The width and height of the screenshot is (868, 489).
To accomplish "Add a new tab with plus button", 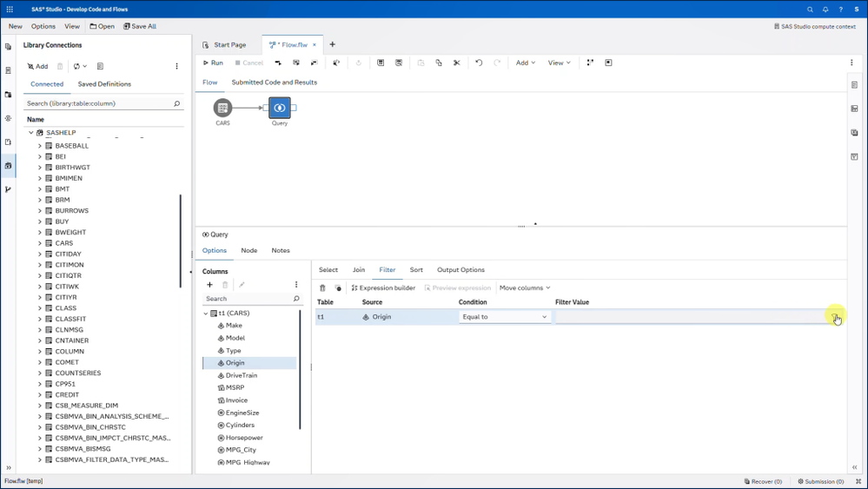I will [332, 44].
